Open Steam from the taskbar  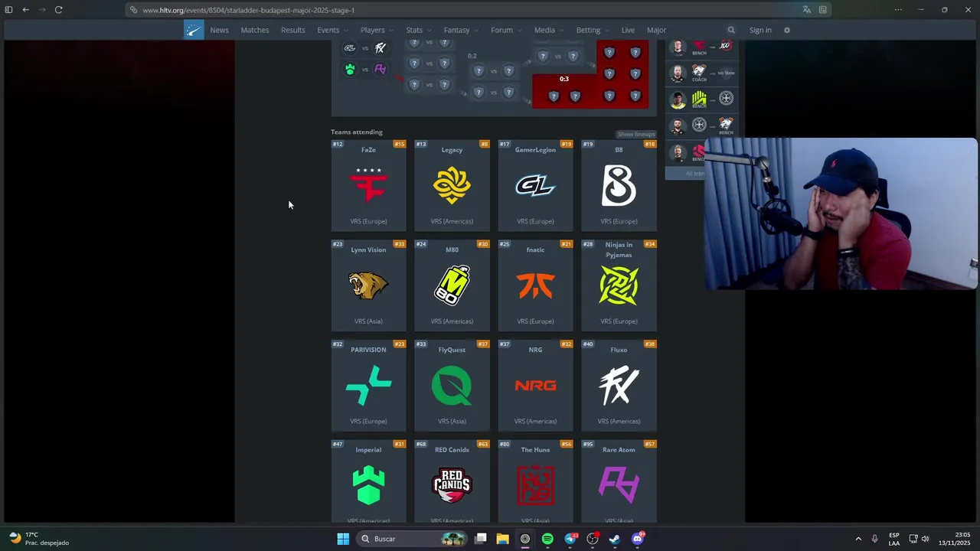coord(615,539)
